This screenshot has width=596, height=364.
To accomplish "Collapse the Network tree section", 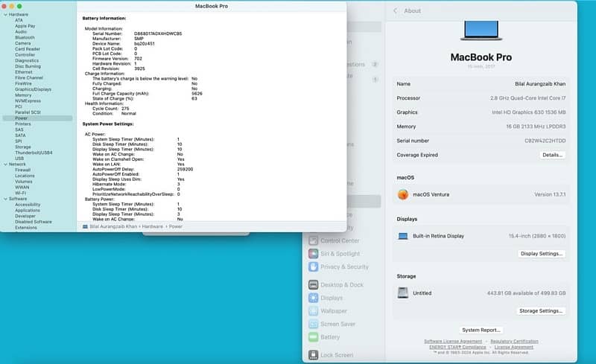I will tap(4, 164).
